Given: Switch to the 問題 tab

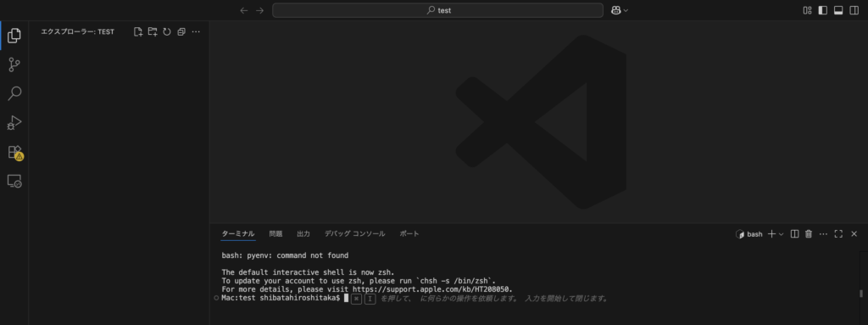Looking at the screenshot, I should [x=275, y=233].
